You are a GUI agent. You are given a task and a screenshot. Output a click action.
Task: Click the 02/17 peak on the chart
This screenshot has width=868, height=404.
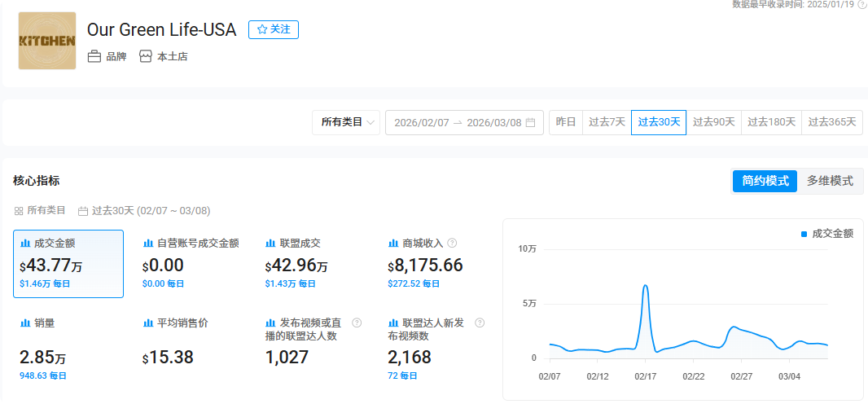pyautogui.click(x=646, y=286)
